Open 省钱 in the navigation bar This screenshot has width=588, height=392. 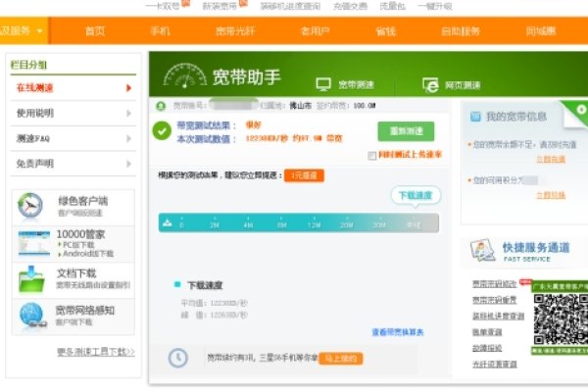point(386,31)
